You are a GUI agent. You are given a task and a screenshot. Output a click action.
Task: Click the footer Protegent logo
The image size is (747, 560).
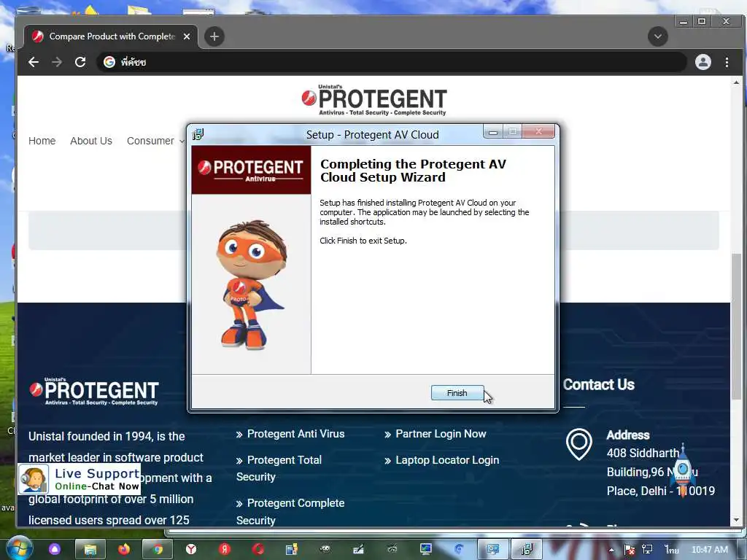pyautogui.click(x=94, y=392)
